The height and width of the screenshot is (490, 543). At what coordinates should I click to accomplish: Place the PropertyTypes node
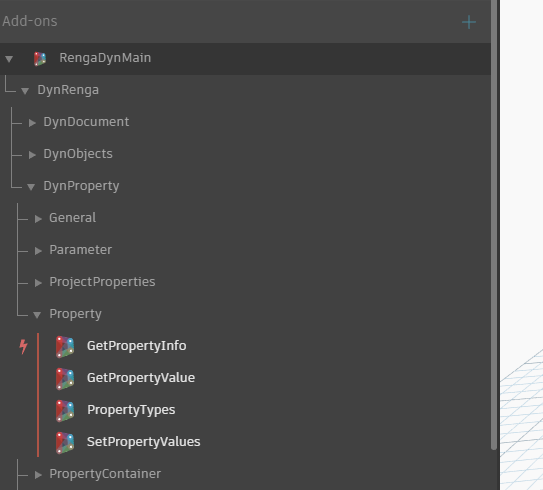point(131,410)
